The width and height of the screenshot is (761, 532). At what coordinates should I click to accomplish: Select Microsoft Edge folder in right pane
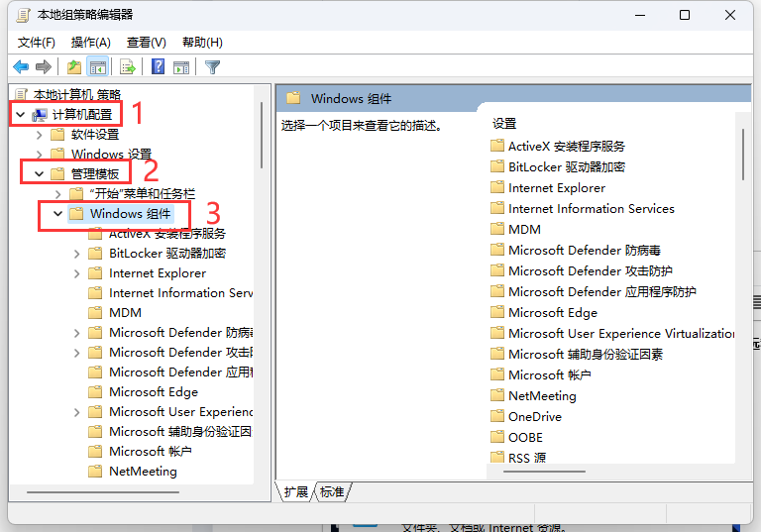(552, 312)
